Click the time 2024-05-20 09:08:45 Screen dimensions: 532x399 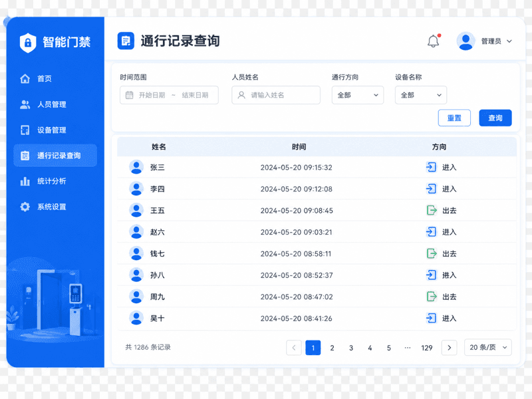[297, 211]
